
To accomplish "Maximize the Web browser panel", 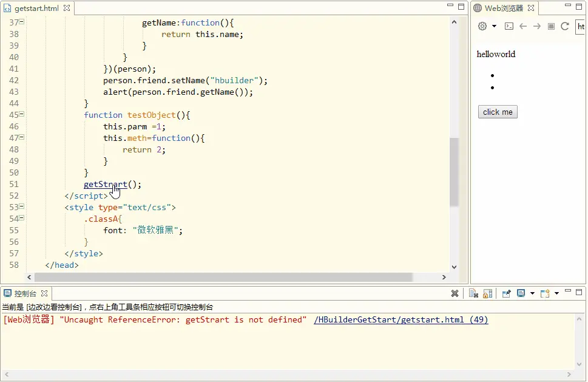I will [579, 7].
